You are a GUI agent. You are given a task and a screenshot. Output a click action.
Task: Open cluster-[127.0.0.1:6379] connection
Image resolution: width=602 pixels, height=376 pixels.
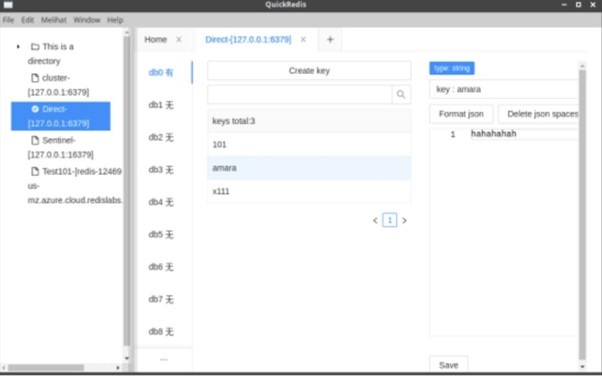(58, 85)
